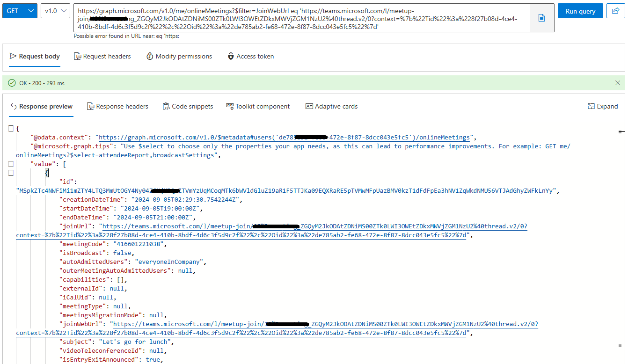Collapse the first value item fold marker
Screen dimensions: 628x364
[11, 173]
